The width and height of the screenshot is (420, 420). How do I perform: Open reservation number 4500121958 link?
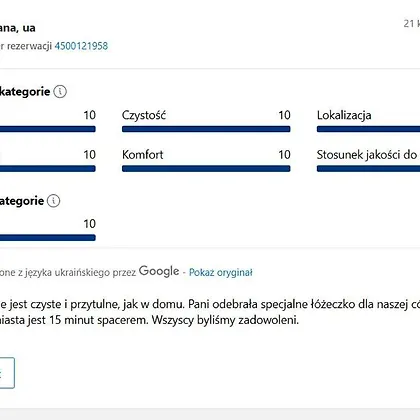(81, 46)
